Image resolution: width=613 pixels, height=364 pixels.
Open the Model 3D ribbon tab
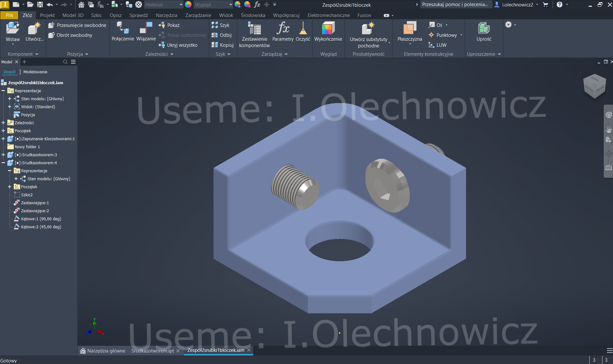(73, 15)
